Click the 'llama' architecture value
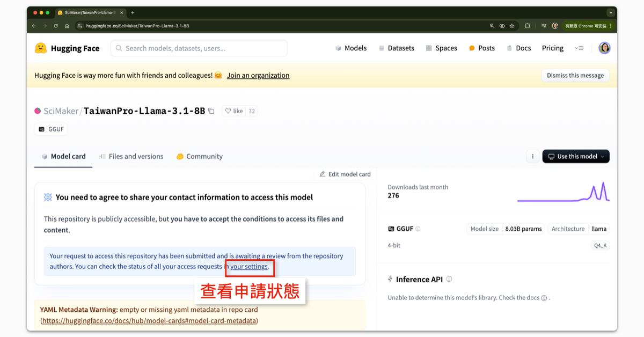This screenshot has width=644, height=337. (x=599, y=229)
